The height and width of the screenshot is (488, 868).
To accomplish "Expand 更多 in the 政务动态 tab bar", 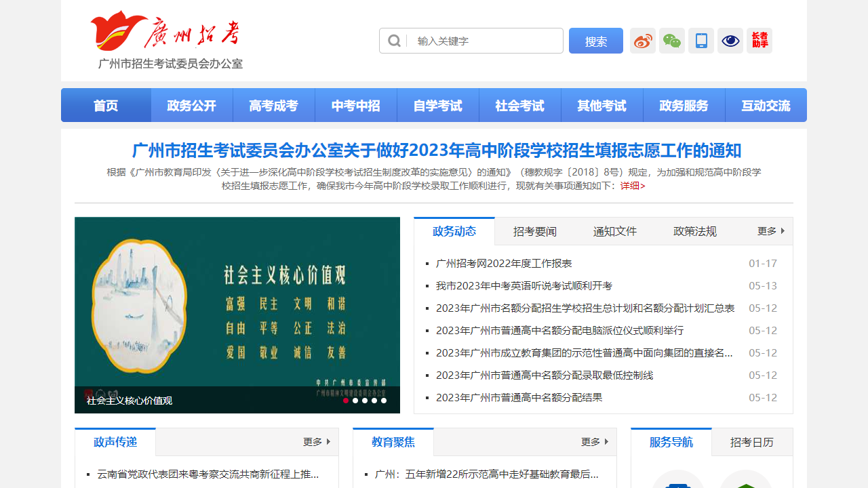I will (x=771, y=231).
